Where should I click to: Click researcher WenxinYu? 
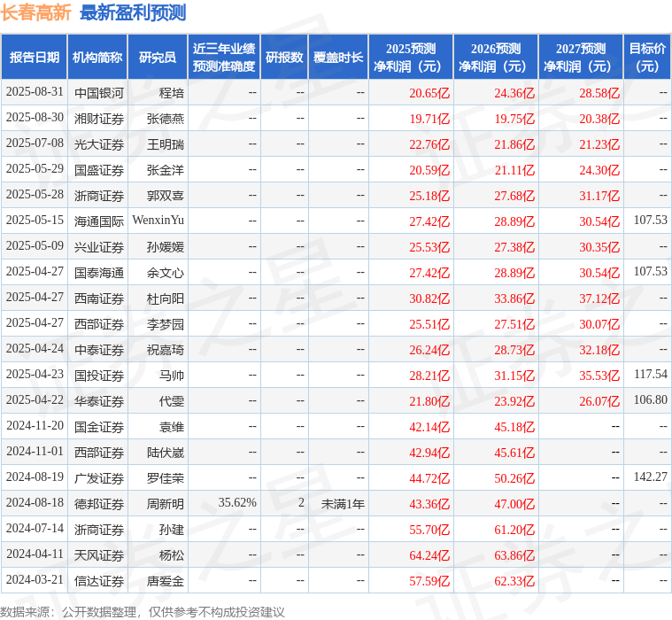pyautogui.click(x=158, y=220)
